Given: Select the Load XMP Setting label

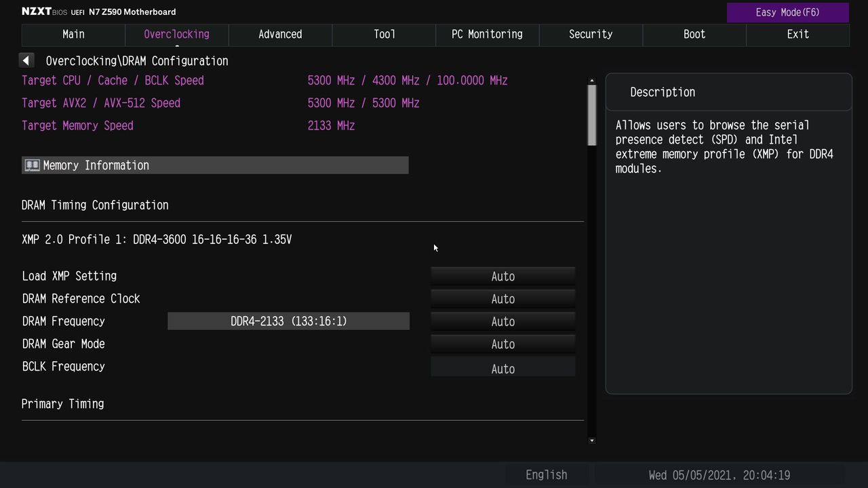Looking at the screenshot, I should pos(69,276).
